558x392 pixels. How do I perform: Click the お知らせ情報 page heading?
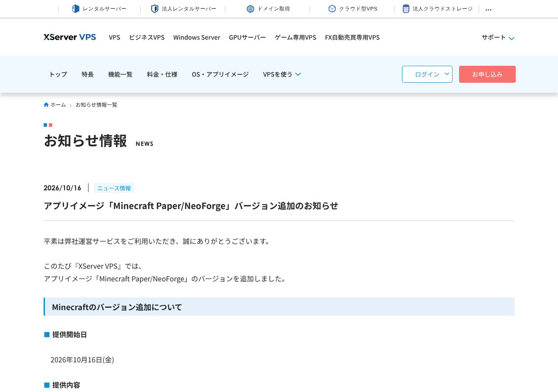point(85,140)
